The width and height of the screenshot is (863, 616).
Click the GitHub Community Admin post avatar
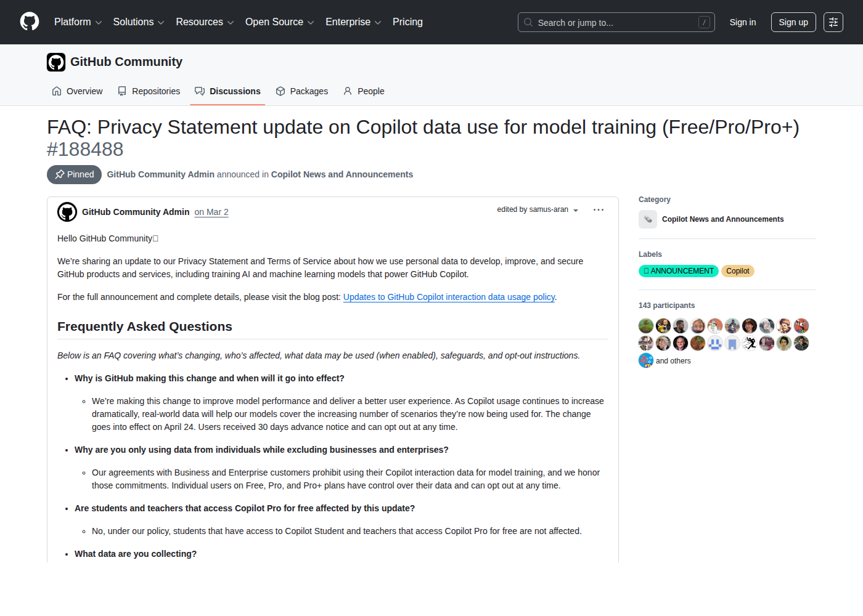pyautogui.click(x=67, y=212)
